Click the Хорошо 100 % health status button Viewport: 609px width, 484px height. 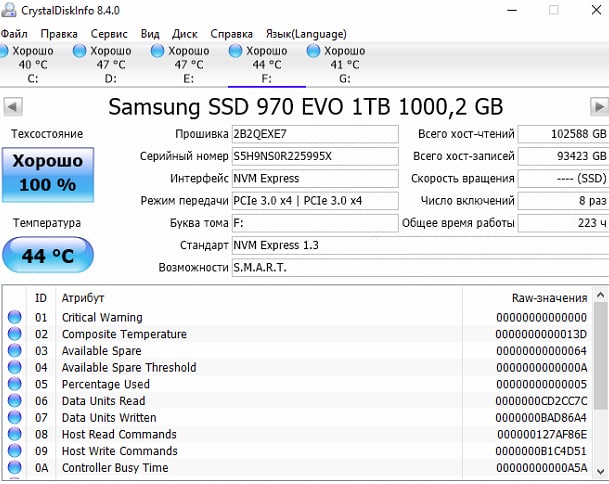click(x=48, y=174)
